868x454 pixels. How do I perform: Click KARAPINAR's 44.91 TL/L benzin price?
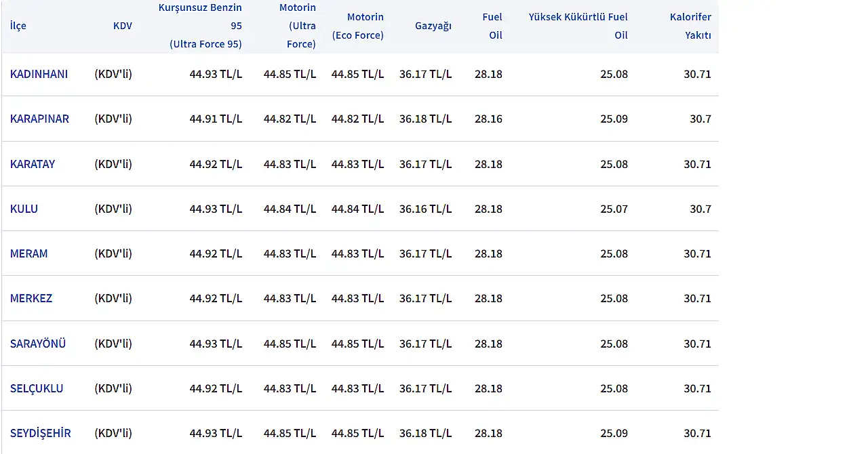point(216,119)
